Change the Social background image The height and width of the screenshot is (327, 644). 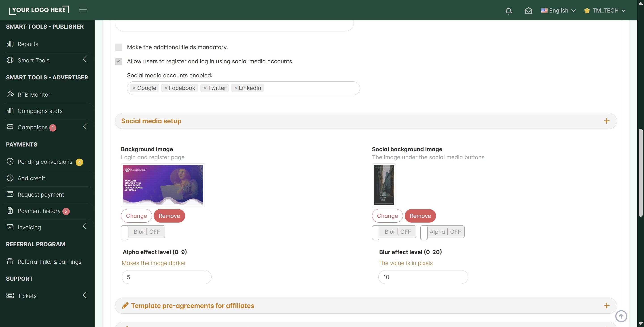[387, 216]
